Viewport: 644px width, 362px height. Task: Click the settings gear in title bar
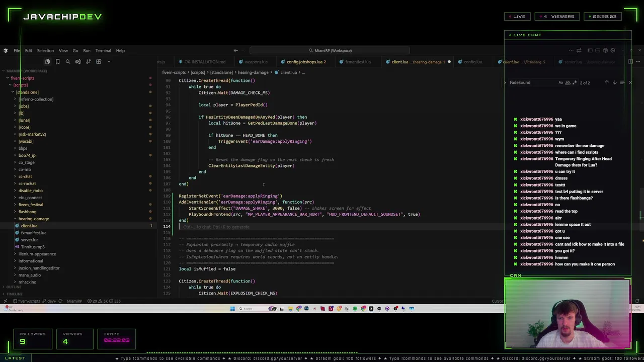(612, 50)
